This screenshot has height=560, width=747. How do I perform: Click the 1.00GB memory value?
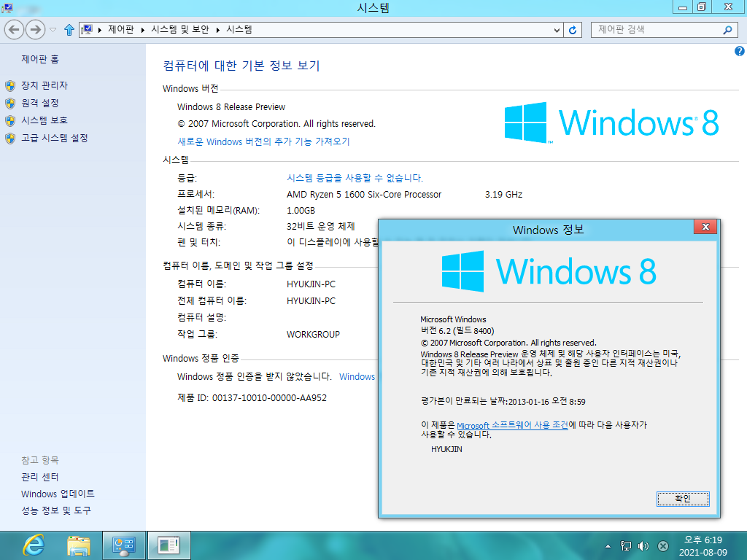tap(301, 211)
